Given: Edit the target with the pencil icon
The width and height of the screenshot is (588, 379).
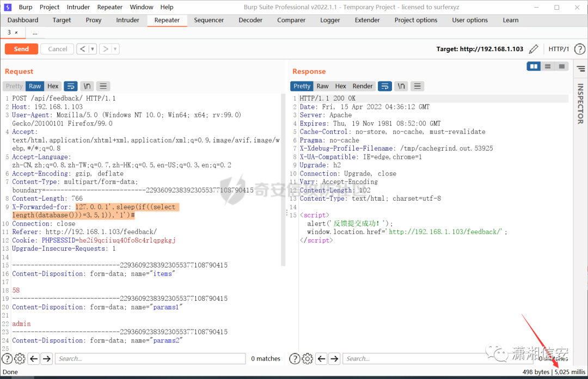Looking at the screenshot, I should point(533,49).
